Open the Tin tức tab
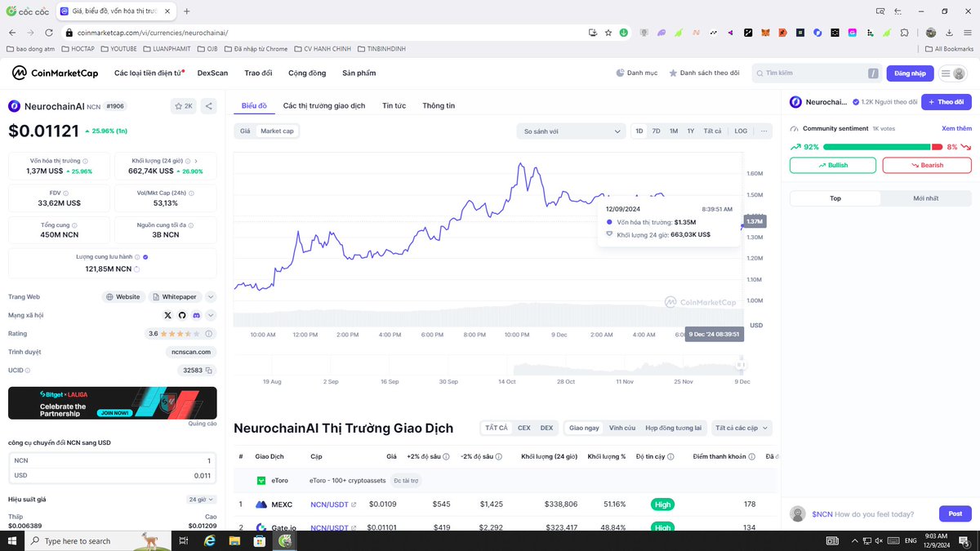 394,106
